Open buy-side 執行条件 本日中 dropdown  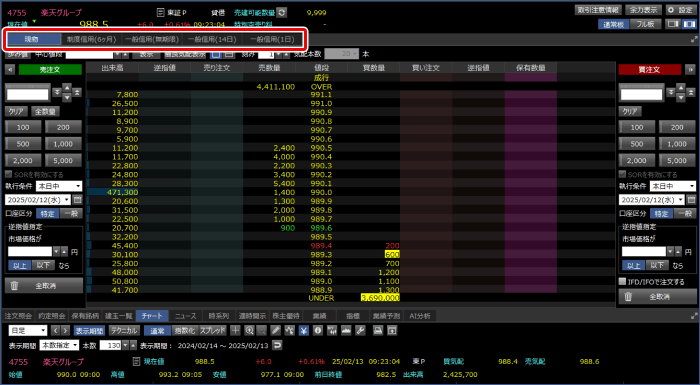[673, 186]
